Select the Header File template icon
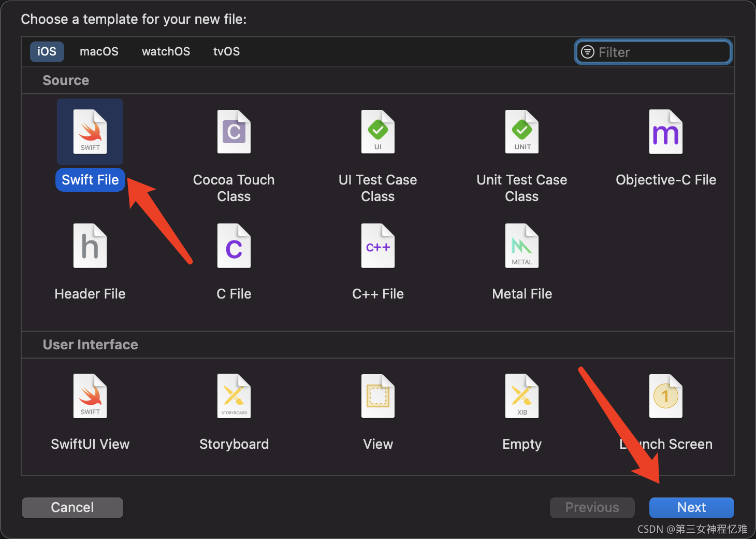 (x=90, y=246)
